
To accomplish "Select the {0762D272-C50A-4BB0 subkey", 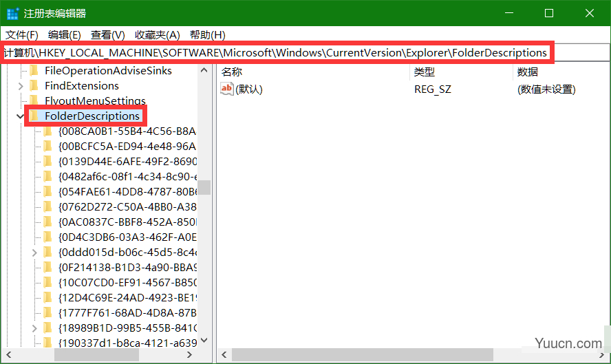I will click(x=127, y=207).
